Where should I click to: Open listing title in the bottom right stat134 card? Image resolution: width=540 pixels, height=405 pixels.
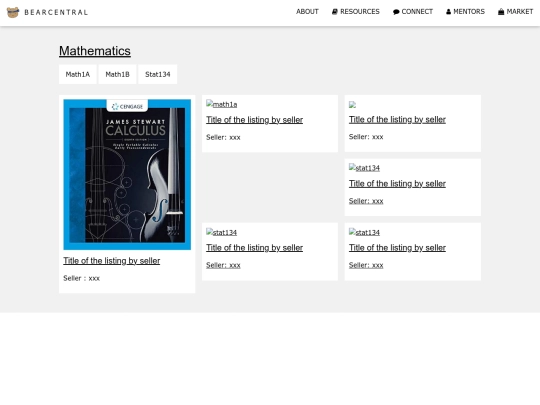click(x=397, y=248)
